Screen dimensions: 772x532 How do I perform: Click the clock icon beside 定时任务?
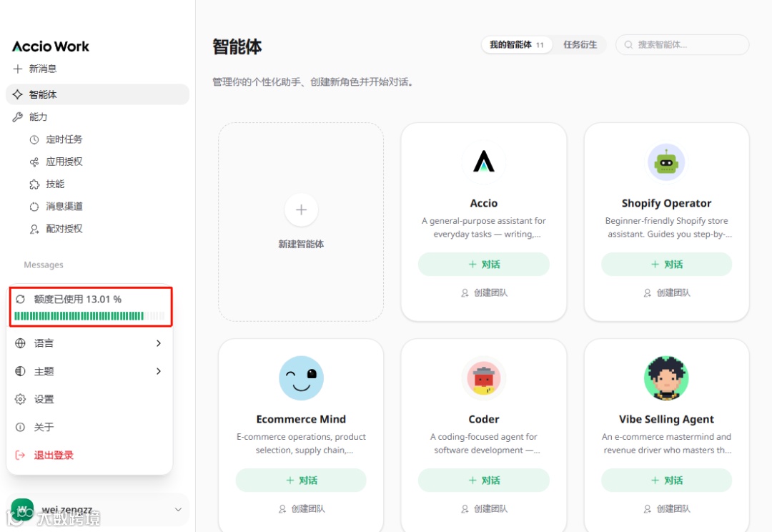click(x=34, y=140)
